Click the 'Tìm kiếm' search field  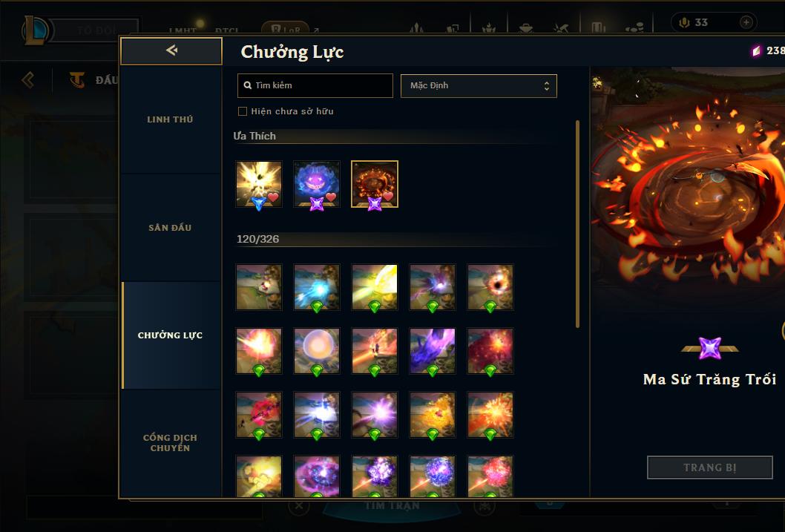pyautogui.click(x=315, y=85)
